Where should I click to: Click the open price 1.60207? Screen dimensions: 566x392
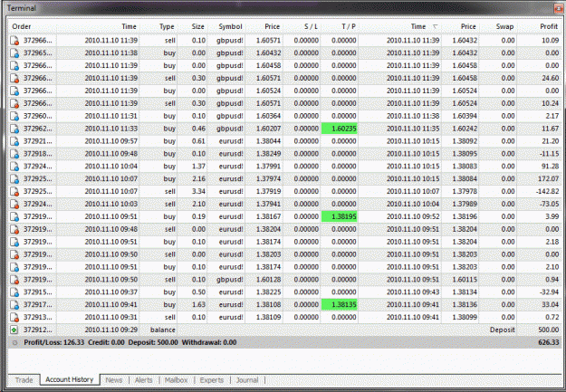[268, 129]
